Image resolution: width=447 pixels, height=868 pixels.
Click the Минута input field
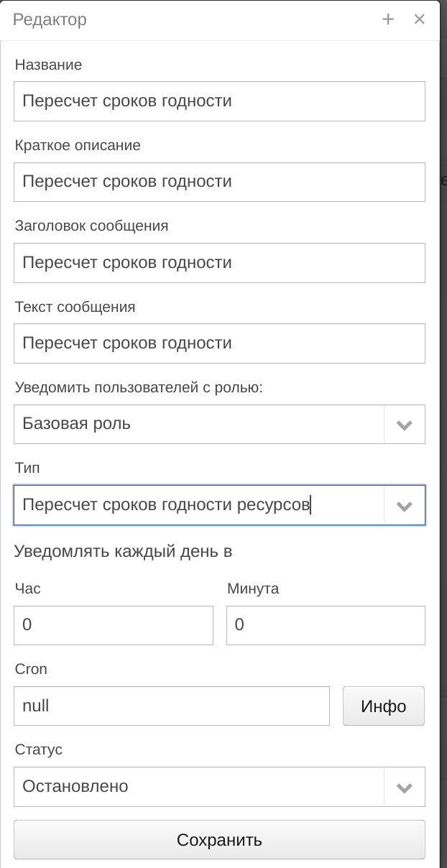pos(326,625)
